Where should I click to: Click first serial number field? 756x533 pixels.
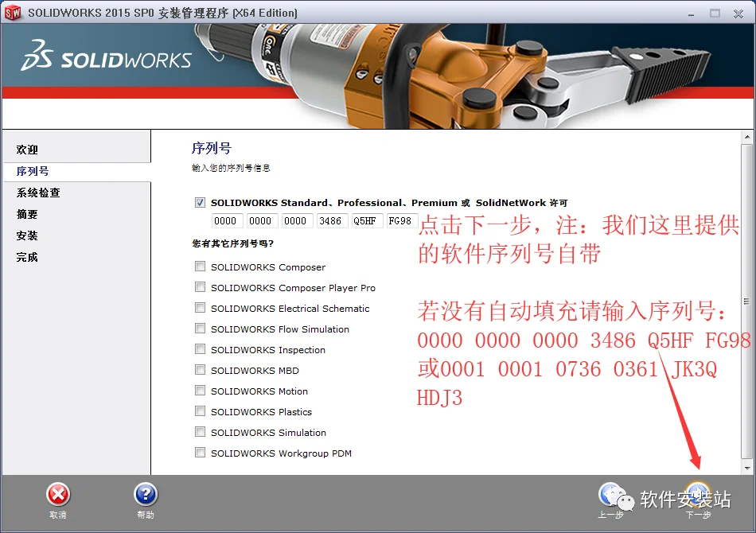click(x=227, y=220)
